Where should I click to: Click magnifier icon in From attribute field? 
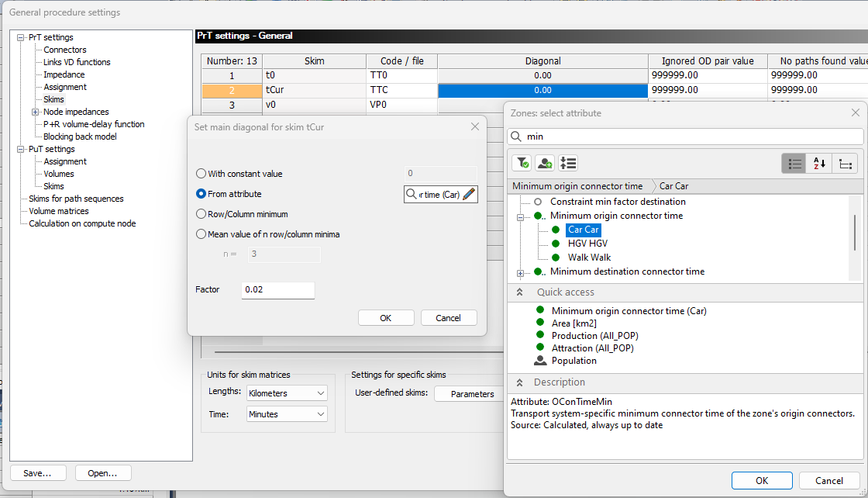[x=412, y=194]
